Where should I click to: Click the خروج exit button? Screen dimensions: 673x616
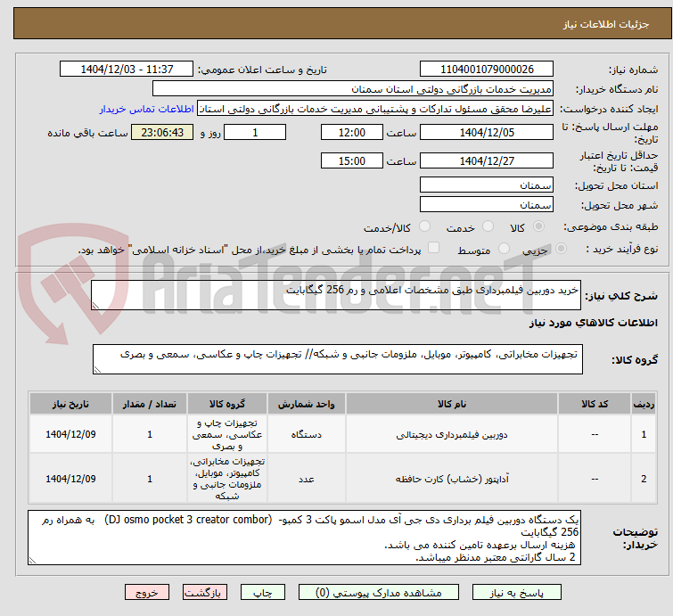[147, 593]
